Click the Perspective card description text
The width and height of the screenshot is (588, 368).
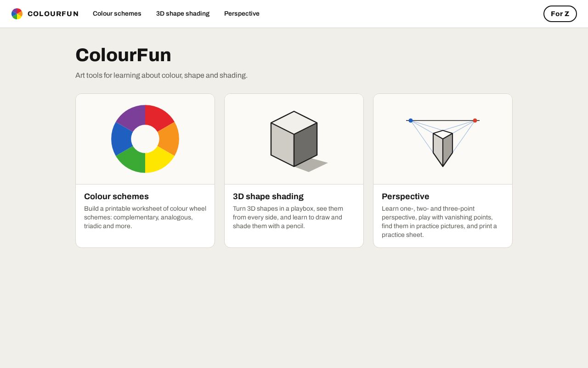pyautogui.click(x=440, y=222)
